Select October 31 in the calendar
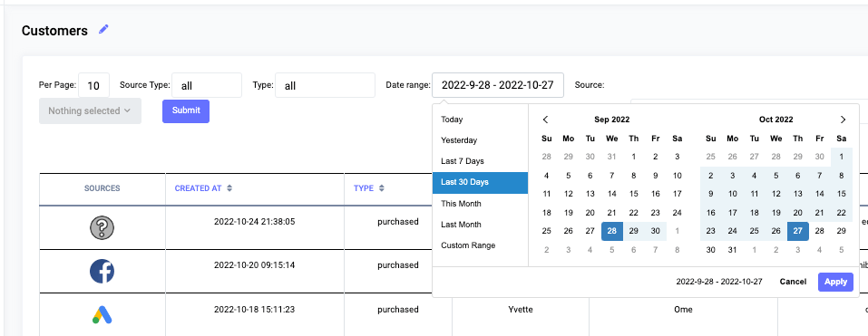Viewport: 868px width, 336px height. pyautogui.click(x=732, y=250)
